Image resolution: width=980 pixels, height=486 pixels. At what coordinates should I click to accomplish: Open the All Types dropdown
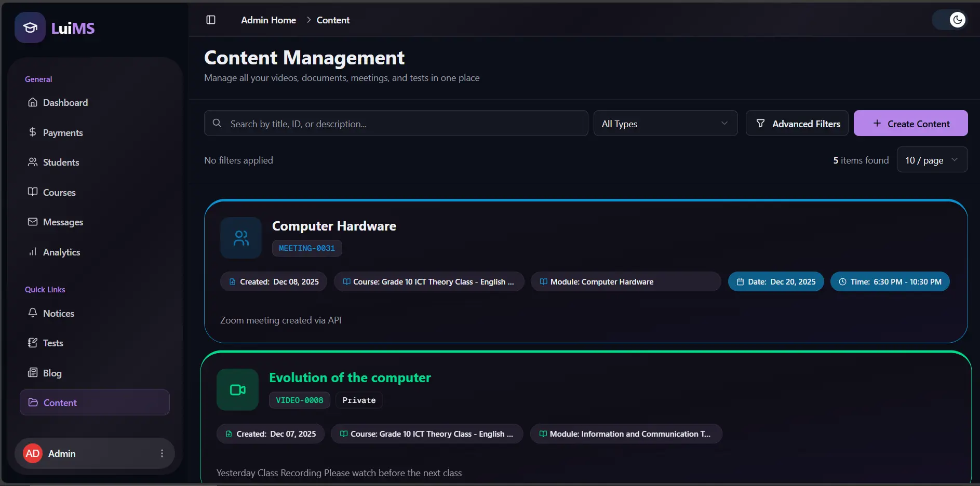(665, 124)
